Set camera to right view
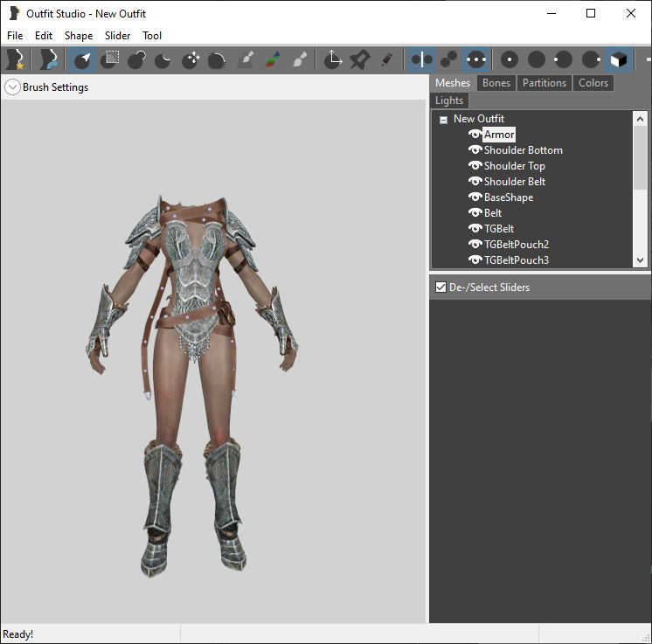Viewport: 652px width, 644px height. tap(591, 59)
